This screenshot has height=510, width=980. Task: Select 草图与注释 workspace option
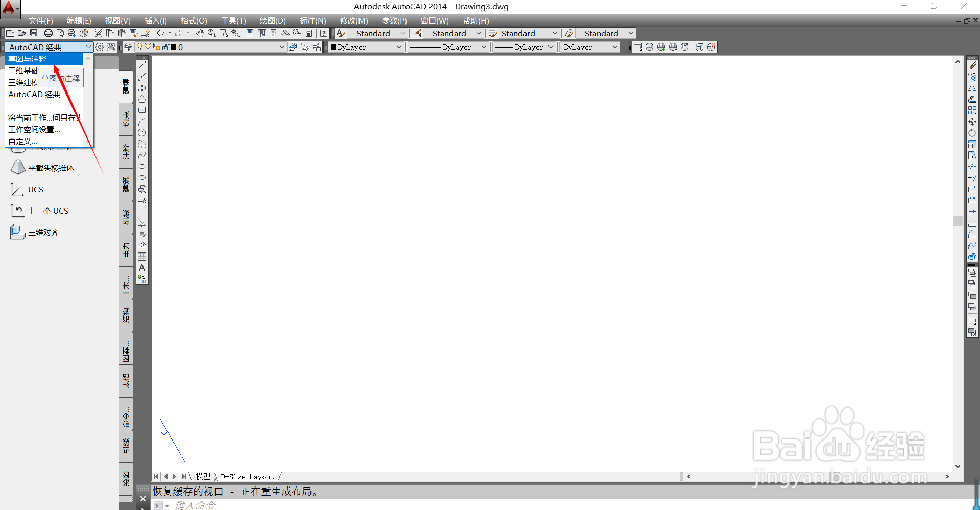(44, 59)
